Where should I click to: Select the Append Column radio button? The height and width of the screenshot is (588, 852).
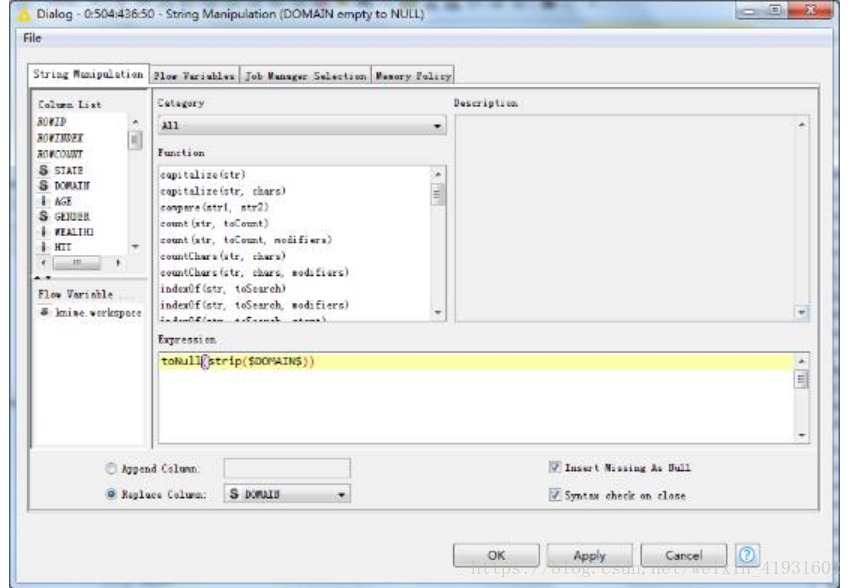pyautogui.click(x=111, y=468)
